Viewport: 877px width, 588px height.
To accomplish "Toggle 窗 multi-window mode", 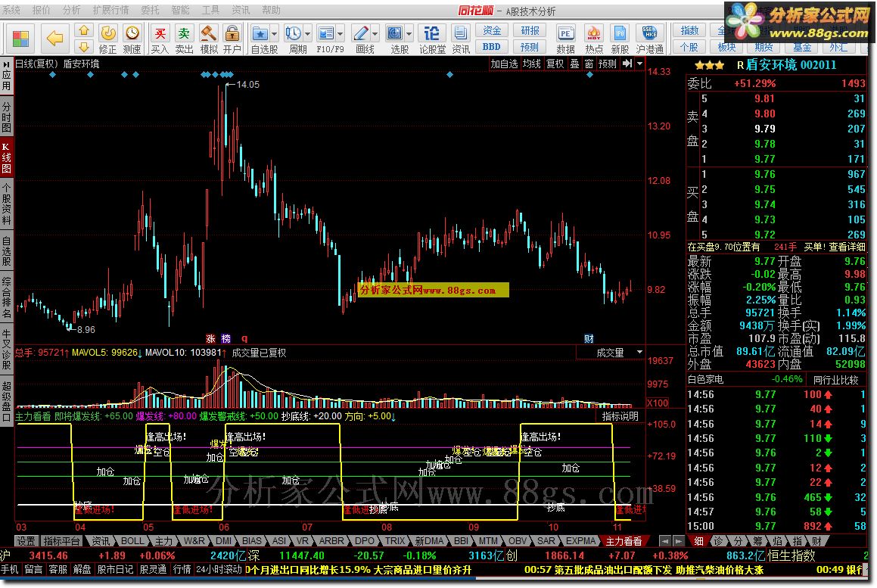I will point(589,64).
